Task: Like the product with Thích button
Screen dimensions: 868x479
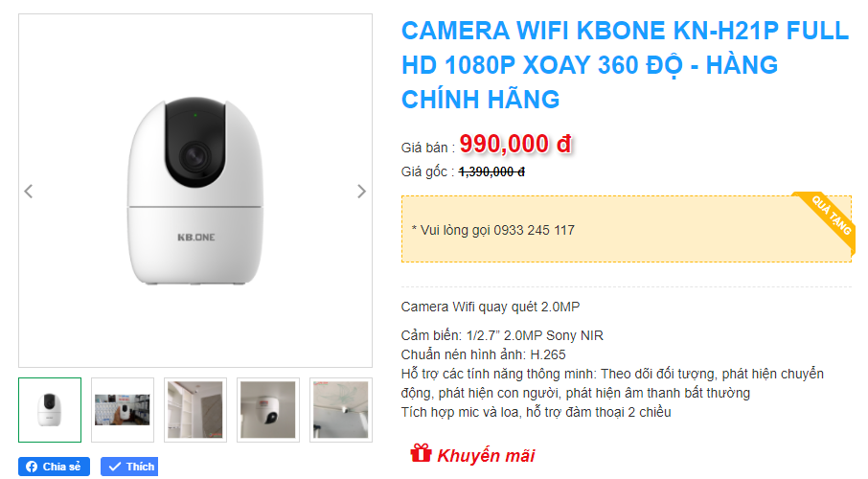Action: pyautogui.click(x=129, y=467)
